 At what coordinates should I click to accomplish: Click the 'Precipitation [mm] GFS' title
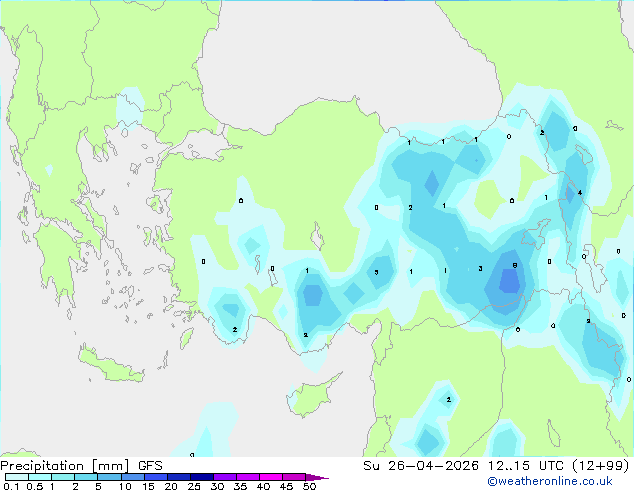click(x=81, y=466)
